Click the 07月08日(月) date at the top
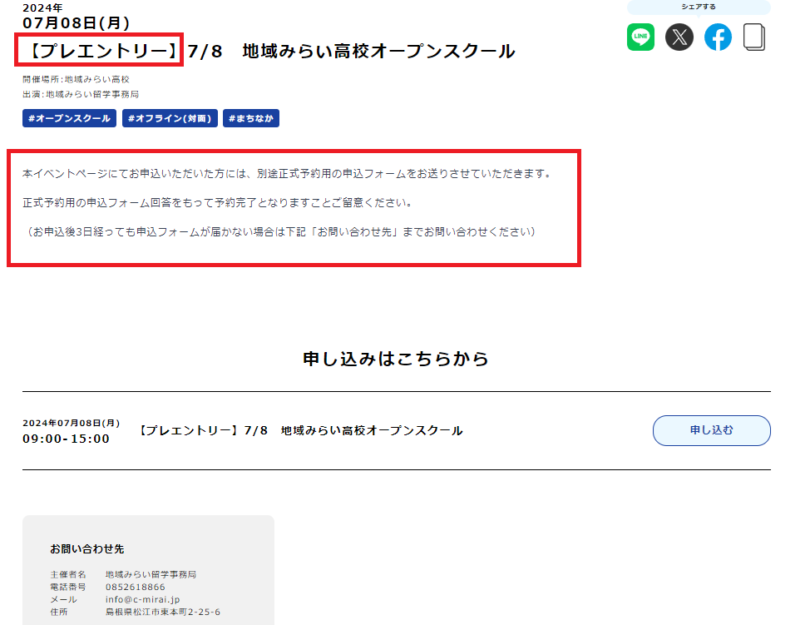 pos(76,22)
